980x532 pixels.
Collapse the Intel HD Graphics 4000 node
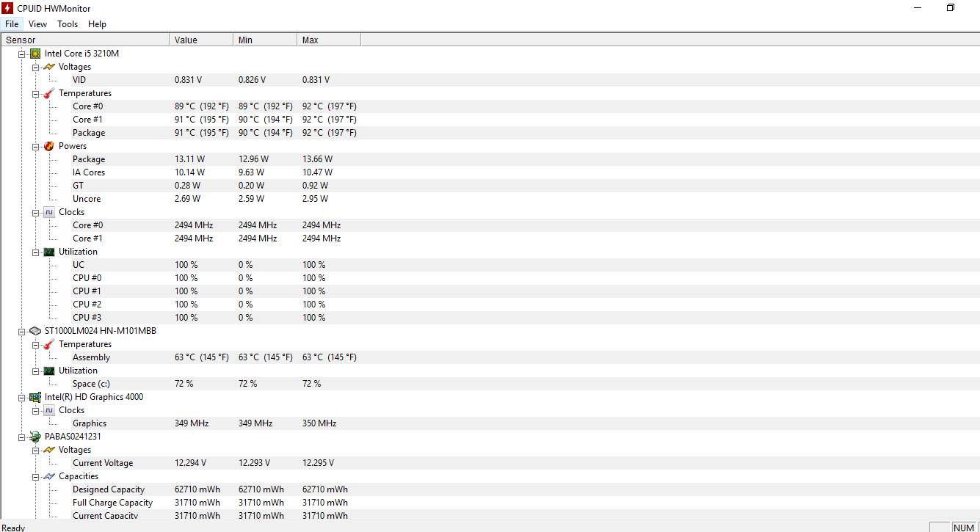(22, 397)
